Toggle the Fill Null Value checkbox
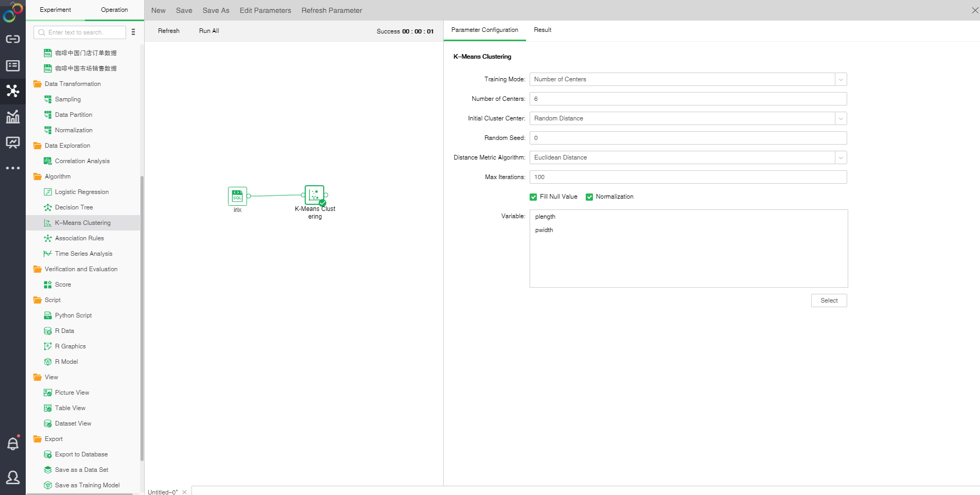Screen dimensions: 980x495 [x=533, y=197]
